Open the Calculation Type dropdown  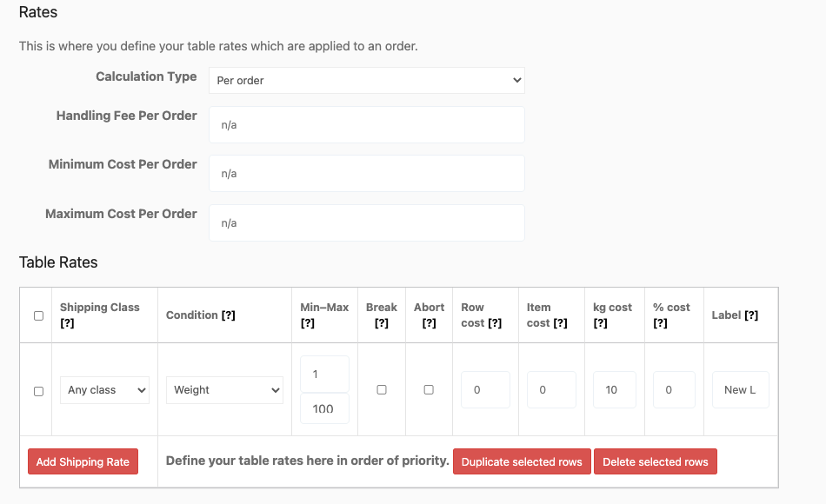tap(366, 80)
